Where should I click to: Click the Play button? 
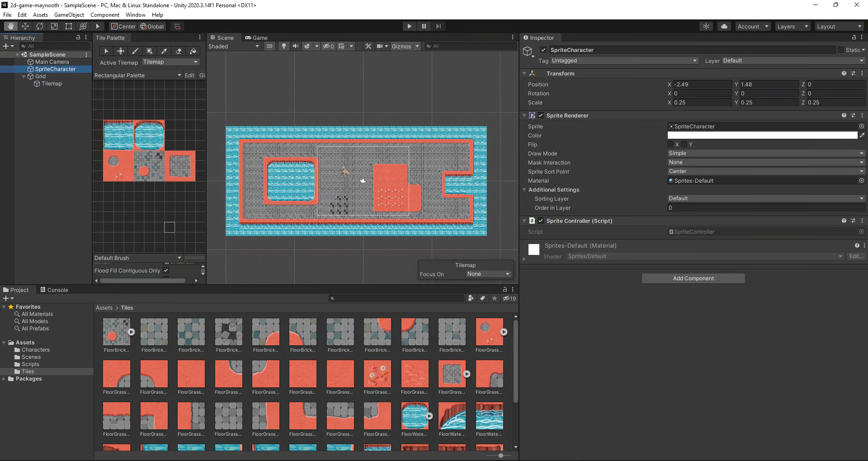[x=409, y=26]
